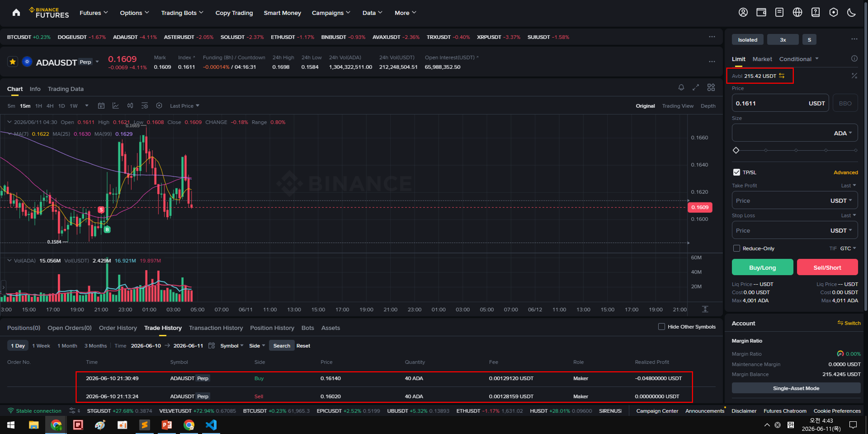The image size is (868, 434).
Task: Open the Trading Data tab
Action: [66, 89]
